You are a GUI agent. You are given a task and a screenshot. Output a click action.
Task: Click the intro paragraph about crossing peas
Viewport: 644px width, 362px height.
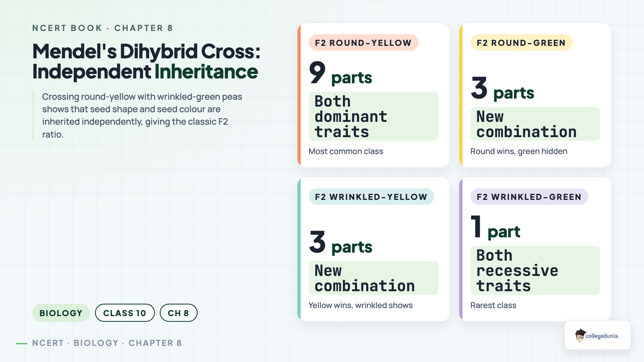pos(142,115)
